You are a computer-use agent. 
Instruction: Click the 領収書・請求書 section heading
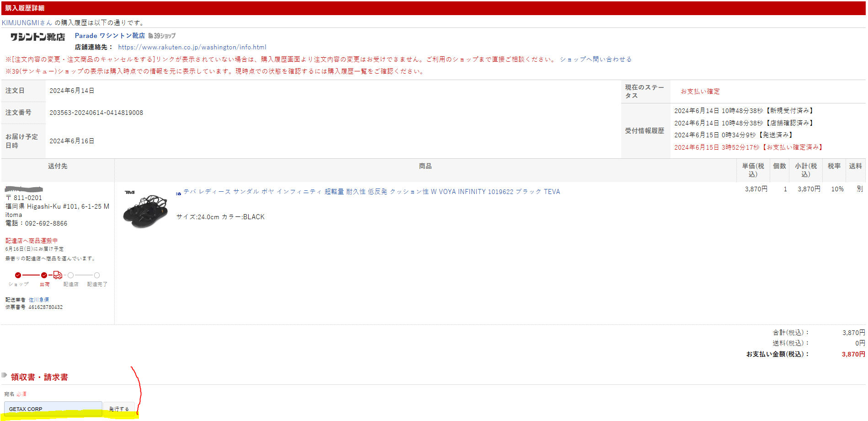(39, 377)
